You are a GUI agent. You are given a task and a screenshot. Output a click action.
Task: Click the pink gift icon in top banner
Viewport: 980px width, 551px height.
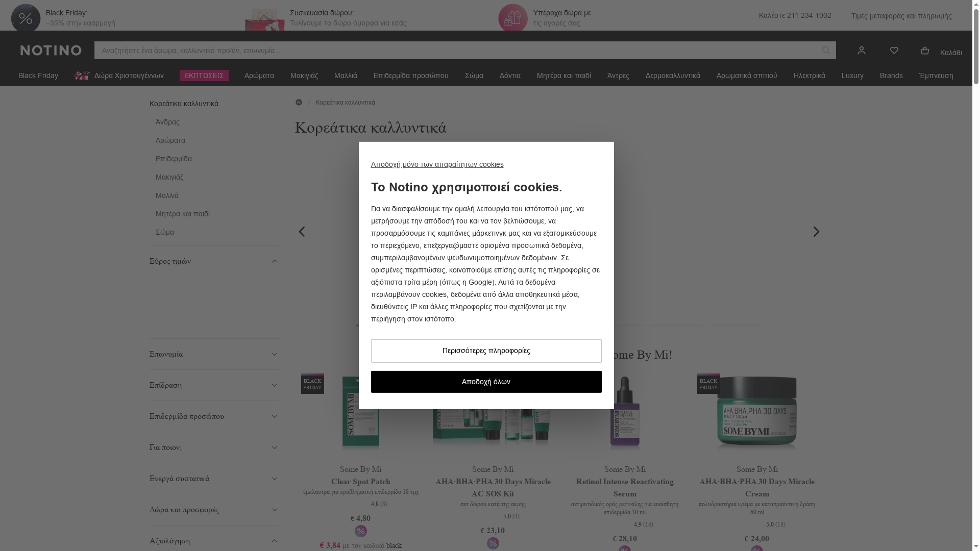coord(513,18)
